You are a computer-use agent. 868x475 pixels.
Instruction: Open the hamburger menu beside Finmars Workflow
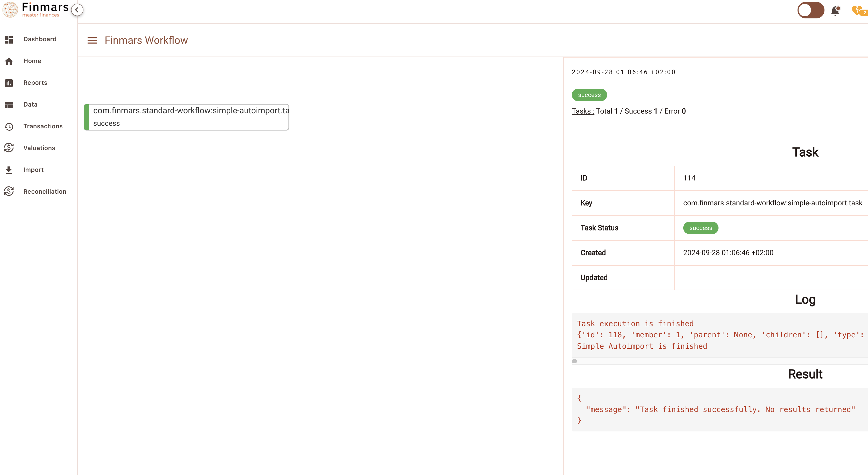point(92,40)
